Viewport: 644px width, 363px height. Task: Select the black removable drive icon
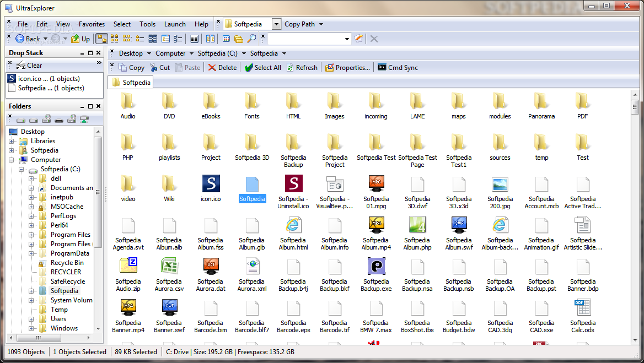click(x=59, y=120)
